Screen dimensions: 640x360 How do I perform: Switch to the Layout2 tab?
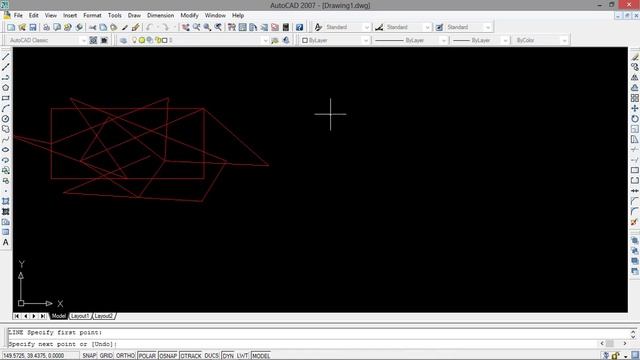click(104, 316)
